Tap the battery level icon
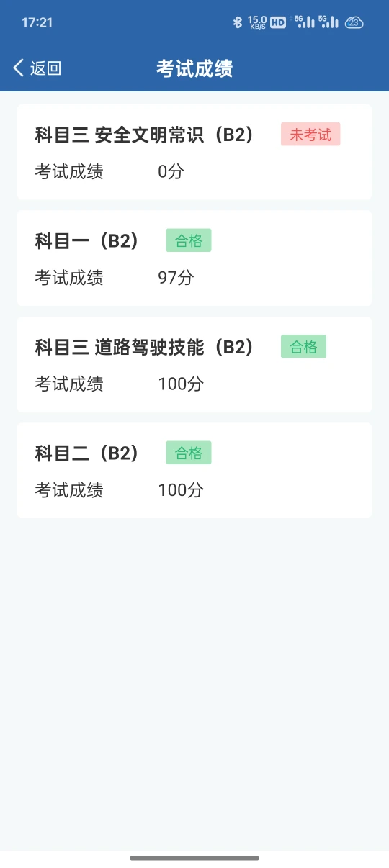The width and height of the screenshot is (389, 868). click(x=354, y=22)
